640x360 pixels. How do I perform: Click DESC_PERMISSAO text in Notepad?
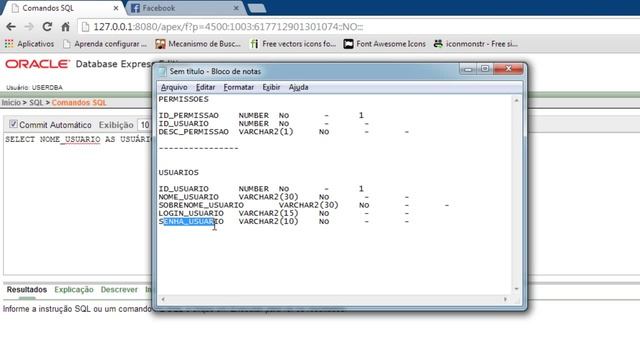[193, 132]
